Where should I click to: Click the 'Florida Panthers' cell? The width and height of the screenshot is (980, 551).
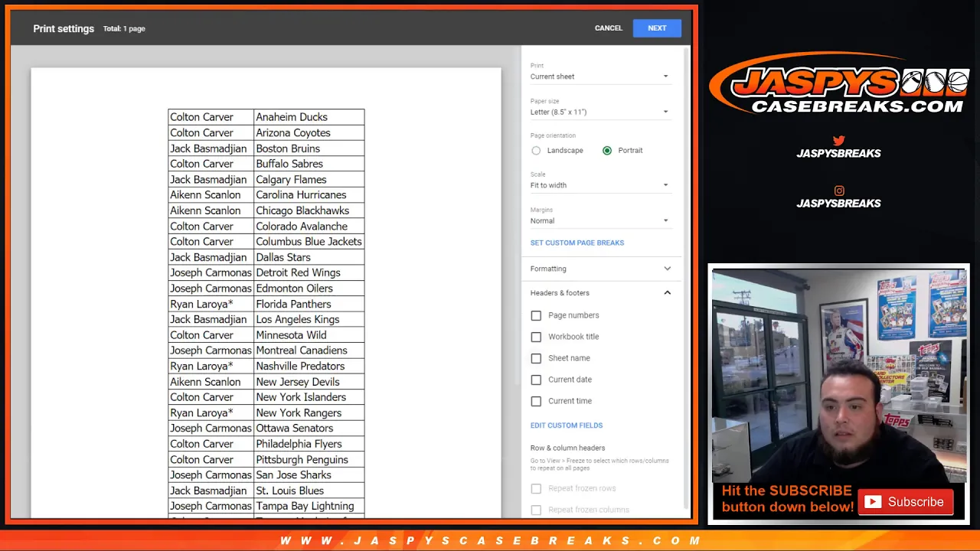pyautogui.click(x=309, y=304)
